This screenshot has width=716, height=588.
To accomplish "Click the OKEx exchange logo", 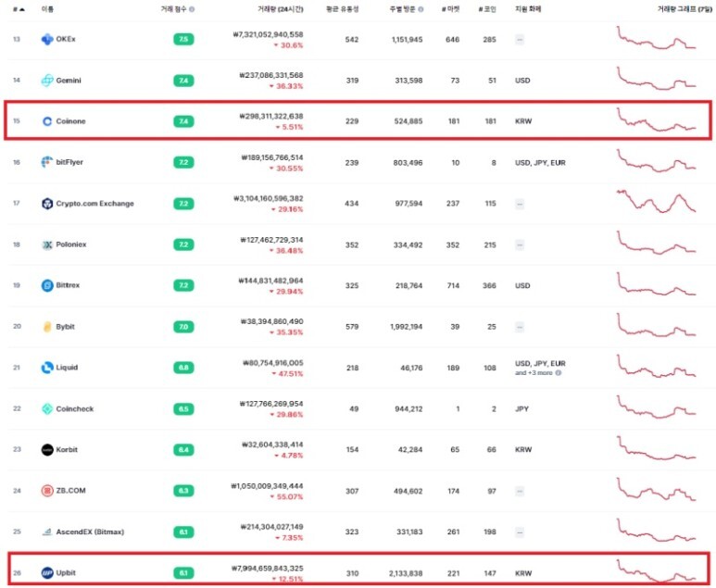I will pyautogui.click(x=47, y=39).
